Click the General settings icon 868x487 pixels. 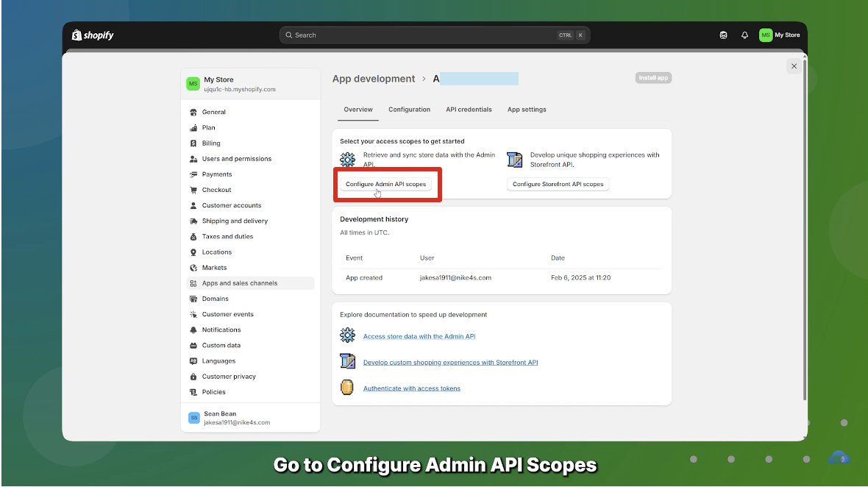193,113
